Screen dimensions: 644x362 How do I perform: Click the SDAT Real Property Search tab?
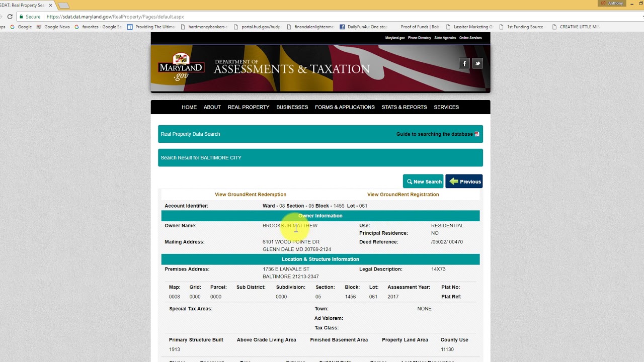point(25,5)
